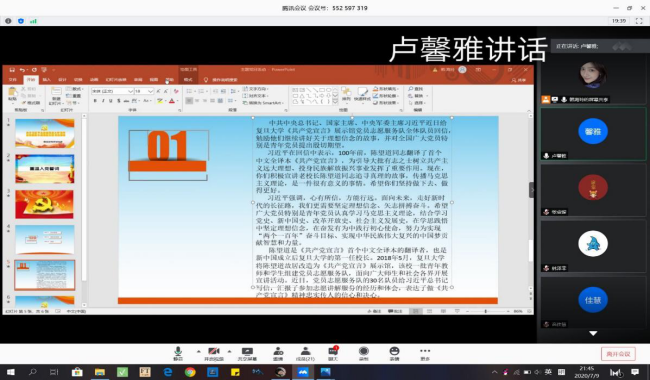Show the members list (21)
The height and width of the screenshot is (380, 650).
[305, 353]
